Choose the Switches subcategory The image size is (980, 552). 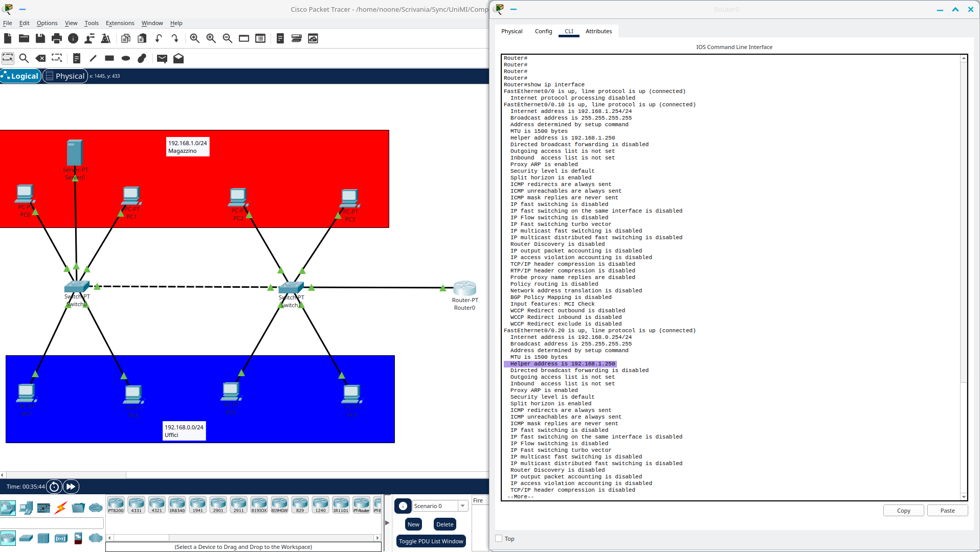coord(26,538)
